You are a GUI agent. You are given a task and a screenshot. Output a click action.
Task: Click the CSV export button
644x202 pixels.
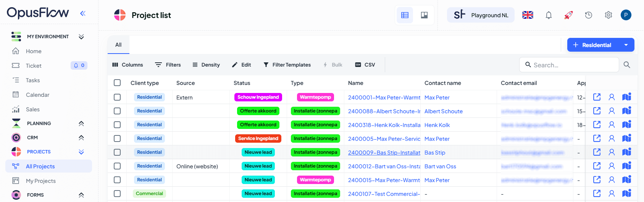365,65
